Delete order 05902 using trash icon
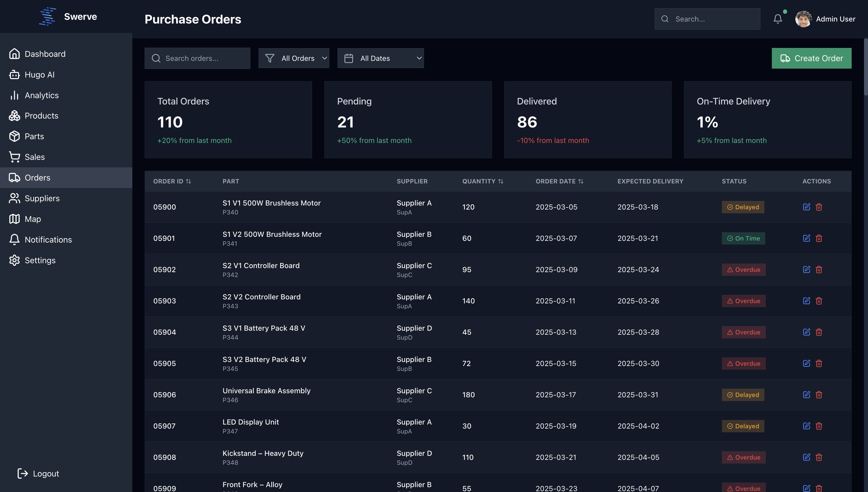The height and width of the screenshot is (492, 868). [819, 270]
